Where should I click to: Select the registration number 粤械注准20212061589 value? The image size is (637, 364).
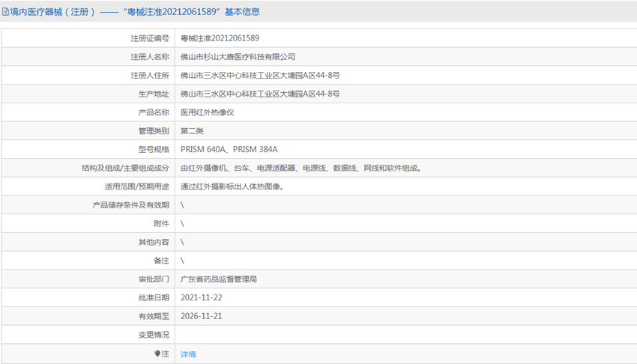[220, 38]
